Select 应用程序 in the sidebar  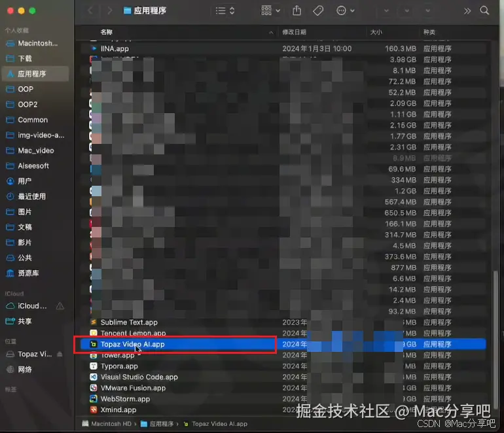[35, 74]
